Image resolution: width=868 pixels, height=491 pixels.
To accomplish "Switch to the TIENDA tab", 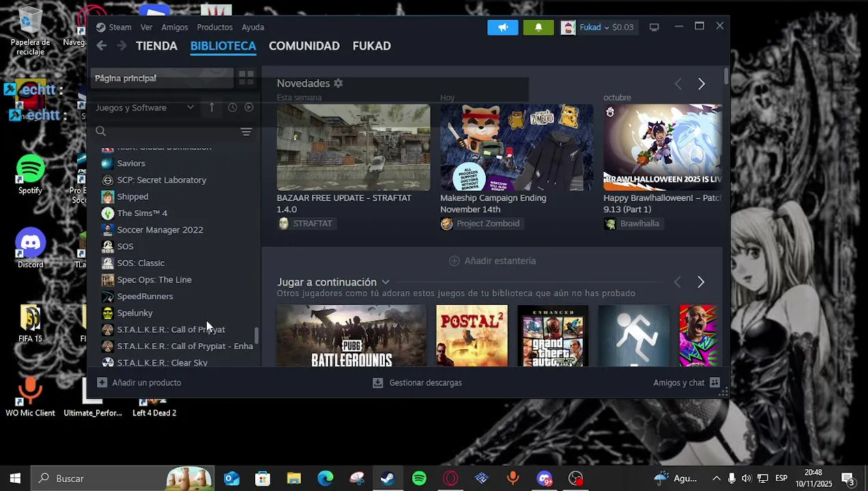I will pyautogui.click(x=156, y=46).
